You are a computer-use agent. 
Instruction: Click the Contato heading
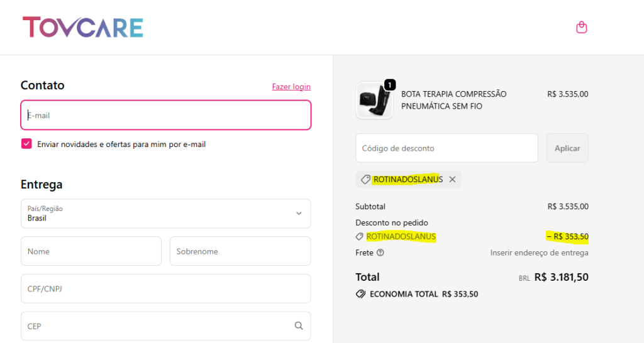click(x=42, y=85)
